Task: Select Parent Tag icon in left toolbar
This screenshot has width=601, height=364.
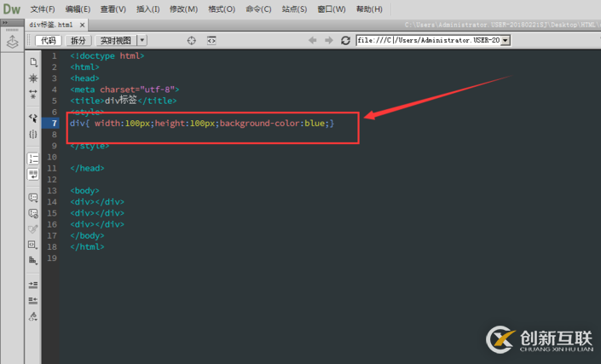Action: pyautogui.click(x=33, y=118)
